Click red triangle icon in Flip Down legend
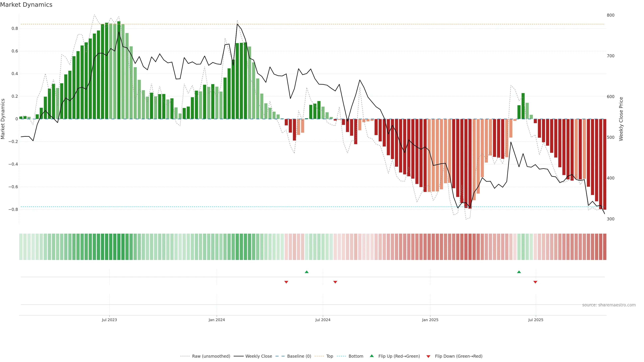Screen dimensions: 644x362 pyautogui.click(x=428, y=356)
